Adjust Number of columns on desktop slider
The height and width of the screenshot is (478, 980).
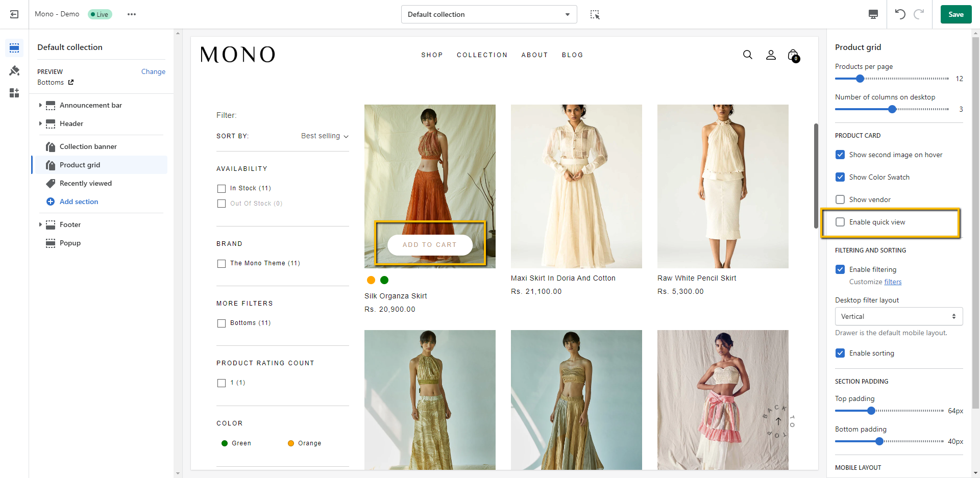(892, 109)
